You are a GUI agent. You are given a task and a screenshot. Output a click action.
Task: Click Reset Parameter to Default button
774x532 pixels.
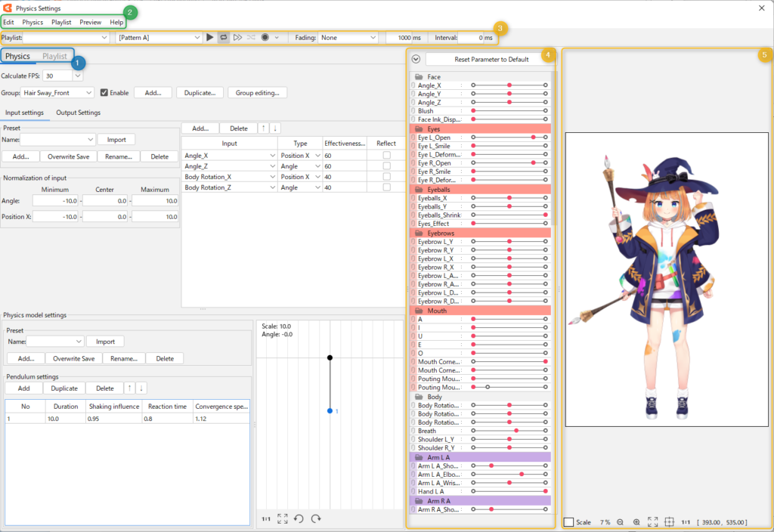[x=486, y=59]
